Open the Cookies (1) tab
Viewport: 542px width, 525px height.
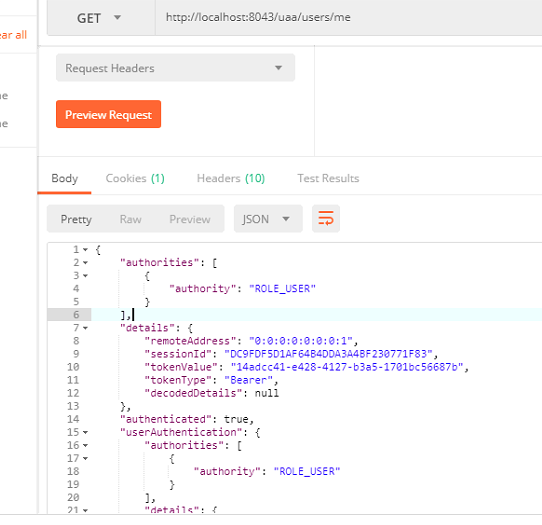(135, 178)
